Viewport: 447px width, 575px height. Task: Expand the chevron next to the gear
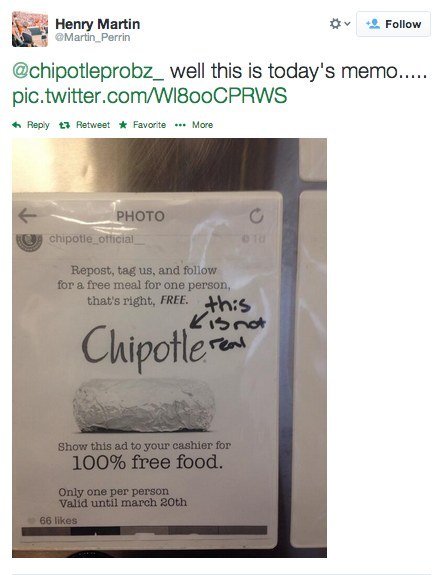tap(347, 24)
